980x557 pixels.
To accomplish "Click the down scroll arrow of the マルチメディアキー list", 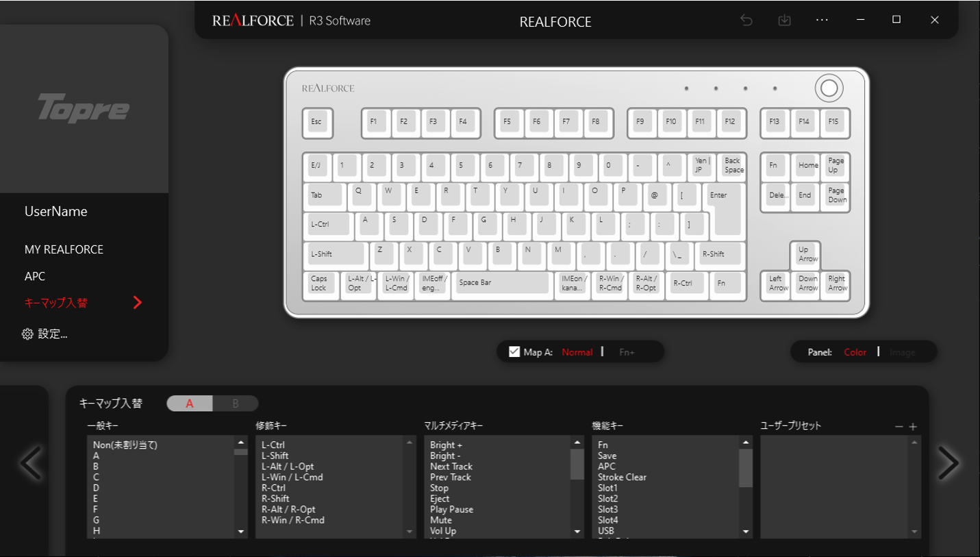I will [578, 532].
